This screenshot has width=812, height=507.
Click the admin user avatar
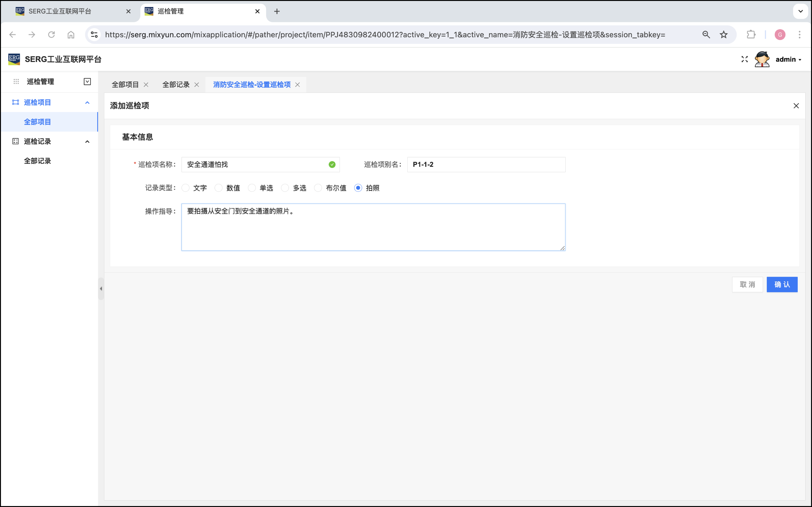(762, 59)
